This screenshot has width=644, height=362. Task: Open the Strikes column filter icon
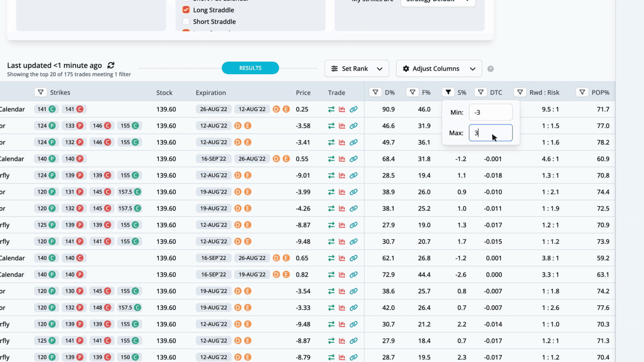(41, 93)
